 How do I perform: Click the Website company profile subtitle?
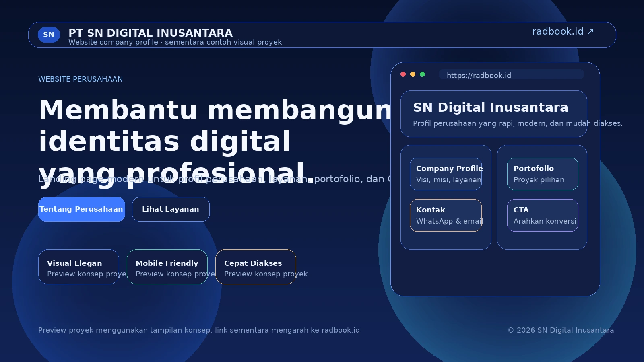point(175,42)
